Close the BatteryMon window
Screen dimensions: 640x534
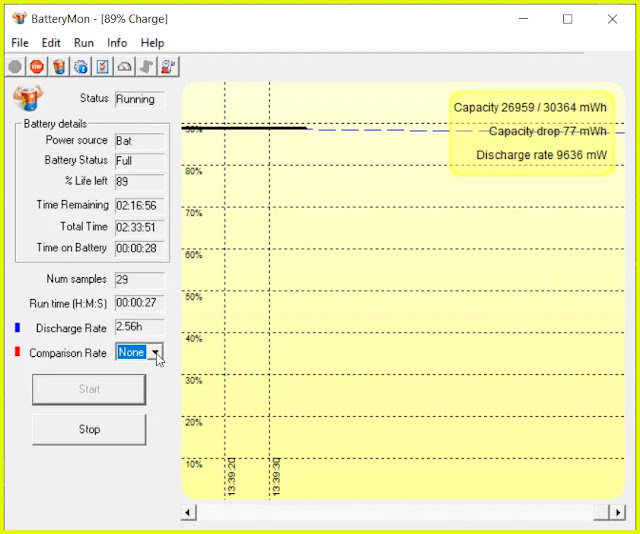(x=612, y=19)
